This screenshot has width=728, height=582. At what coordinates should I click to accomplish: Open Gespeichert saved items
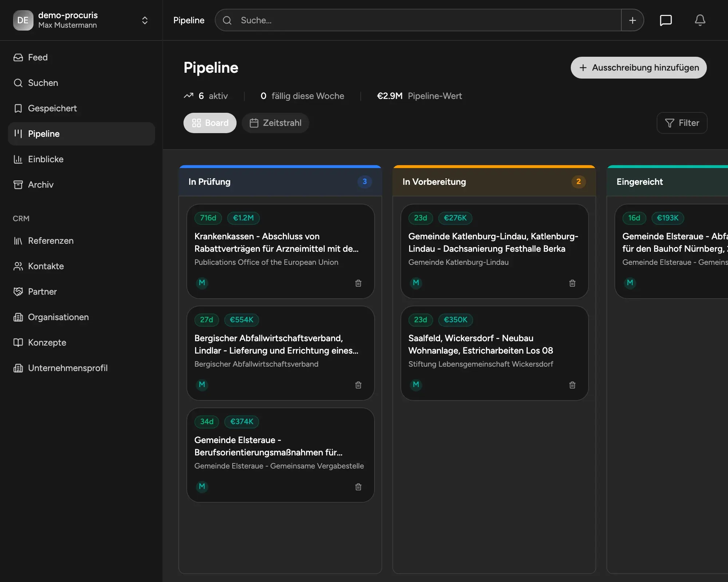[82, 108]
